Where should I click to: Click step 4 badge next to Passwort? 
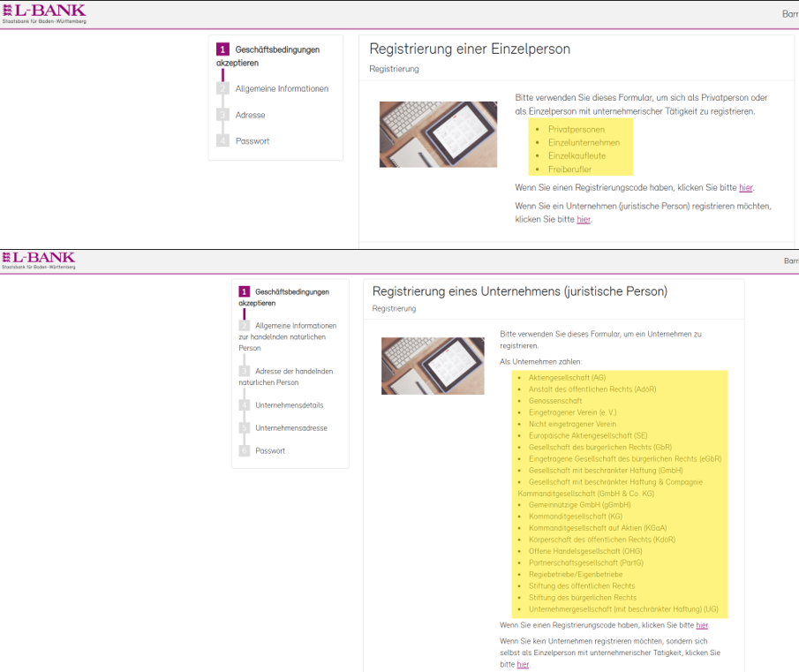pyautogui.click(x=222, y=141)
